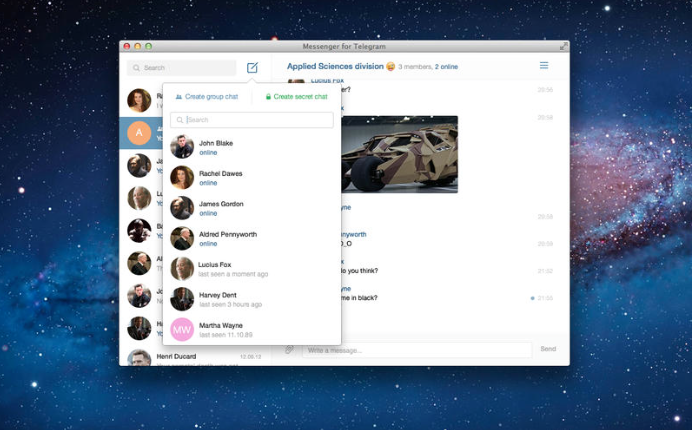The width and height of the screenshot is (692, 430).
Task: Open the Tumbler vehicle photo
Action: (400, 154)
